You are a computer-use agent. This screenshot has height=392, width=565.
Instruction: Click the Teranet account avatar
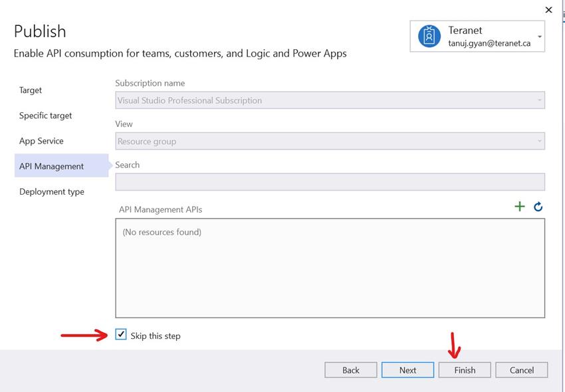pyautogui.click(x=429, y=36)
